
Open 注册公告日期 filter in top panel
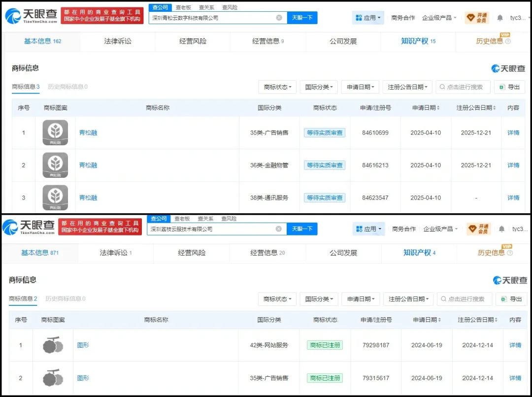pos(407,87)
